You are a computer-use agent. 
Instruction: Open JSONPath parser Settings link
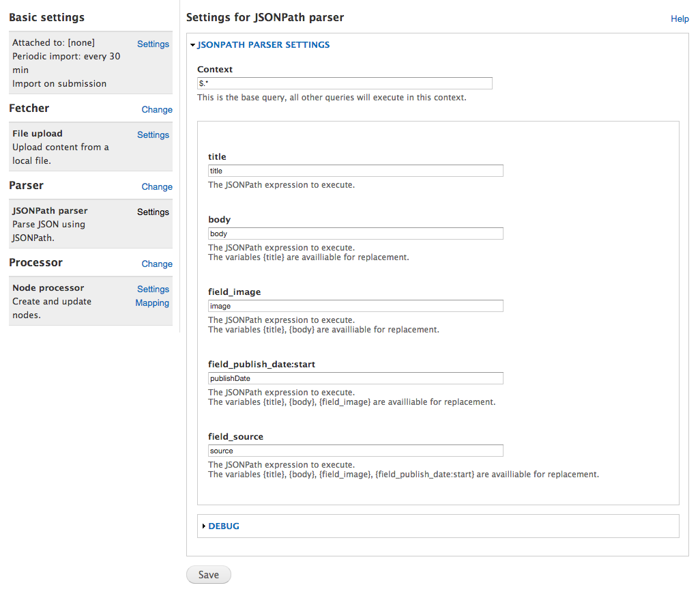pyautogui.click(x=153, y=212)
